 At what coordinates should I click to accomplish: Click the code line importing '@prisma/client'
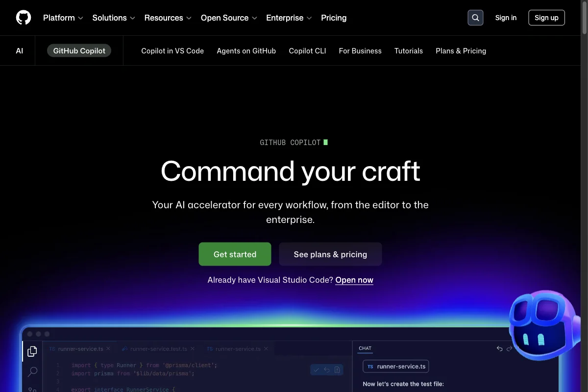click(144, 365)
